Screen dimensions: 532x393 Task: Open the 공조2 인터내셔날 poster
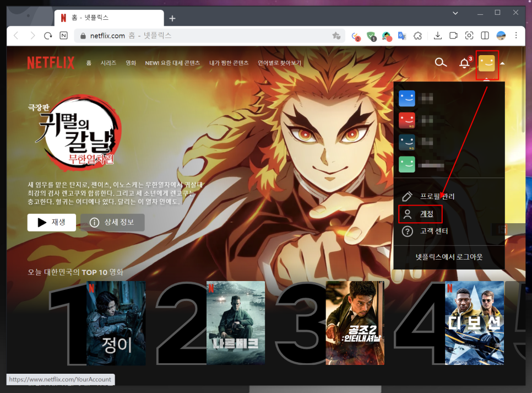355,323
